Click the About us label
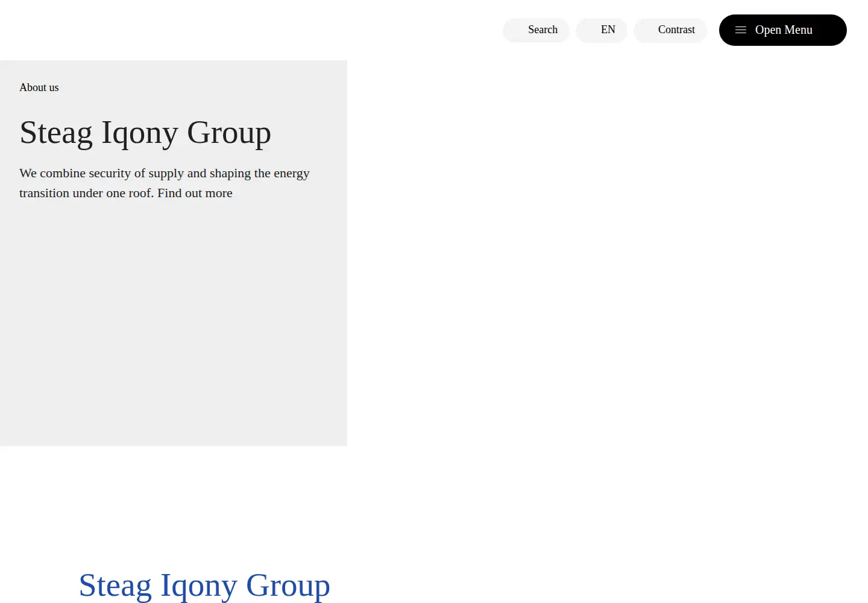The height and width of the screenshot is (603, 868). [x=39, y=87]
